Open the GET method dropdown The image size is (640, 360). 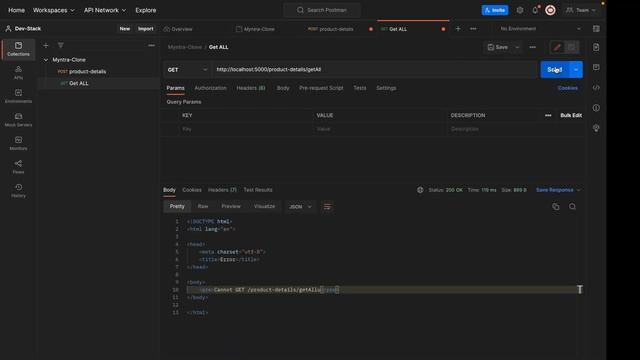tap(187, 70)
